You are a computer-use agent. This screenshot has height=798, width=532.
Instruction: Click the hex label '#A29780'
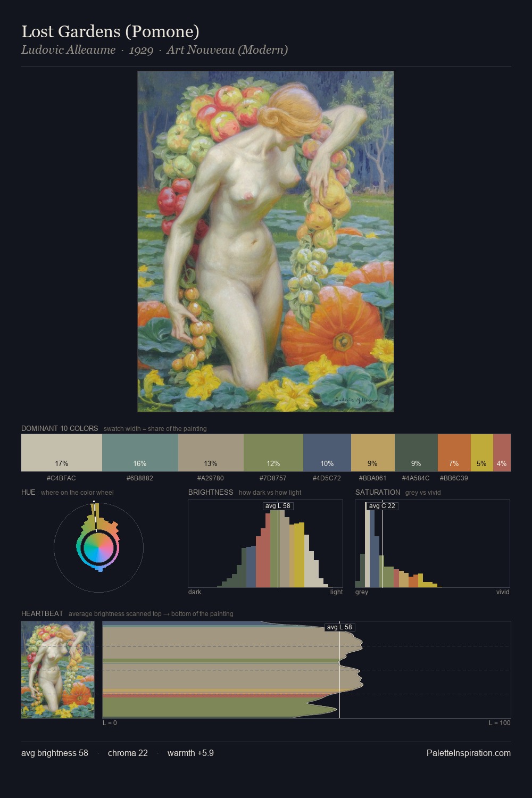211,478
